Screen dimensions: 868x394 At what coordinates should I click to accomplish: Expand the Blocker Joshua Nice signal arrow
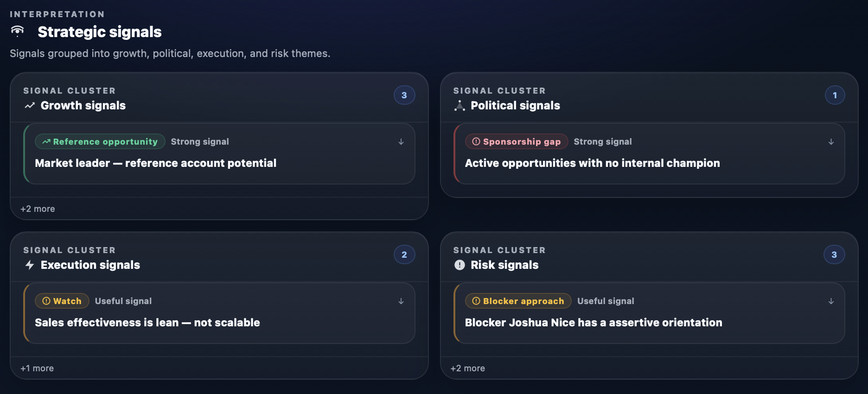[x=831, y=301]
